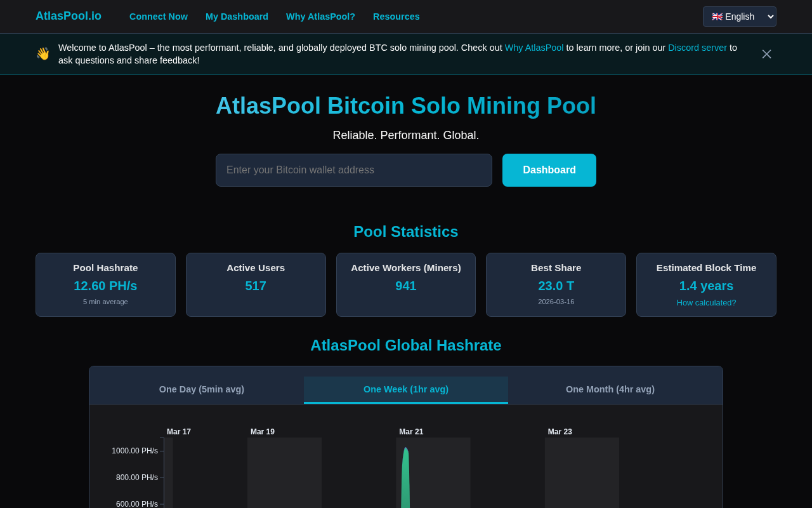This screenshot has height=508, width=812.
Task: Click the AtlasPool.io logo
Action: pos(69,16)
